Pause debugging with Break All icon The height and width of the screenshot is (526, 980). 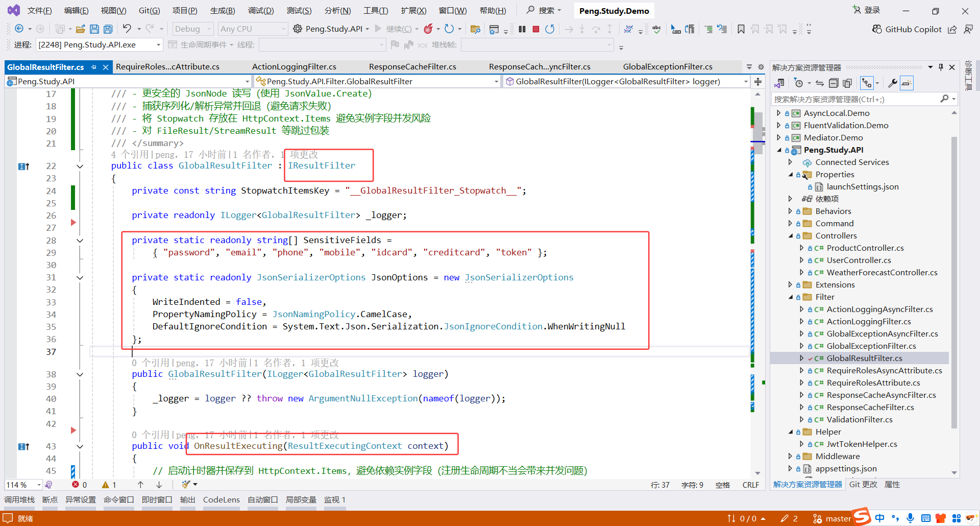click(x=522, y=29)
